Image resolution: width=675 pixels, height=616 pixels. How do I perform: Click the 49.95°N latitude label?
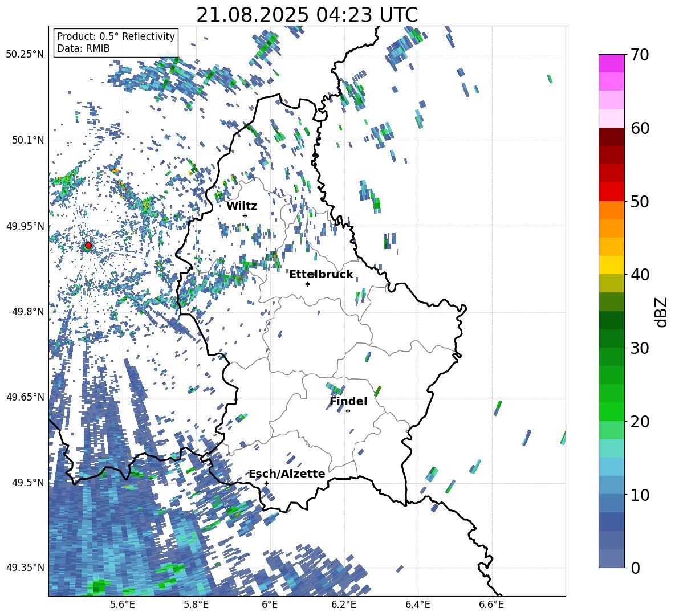(x=25, y=226)
